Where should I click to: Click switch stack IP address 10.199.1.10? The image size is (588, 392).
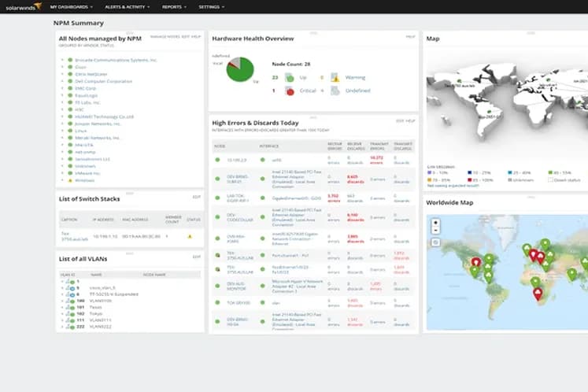(x=105, y=236)
